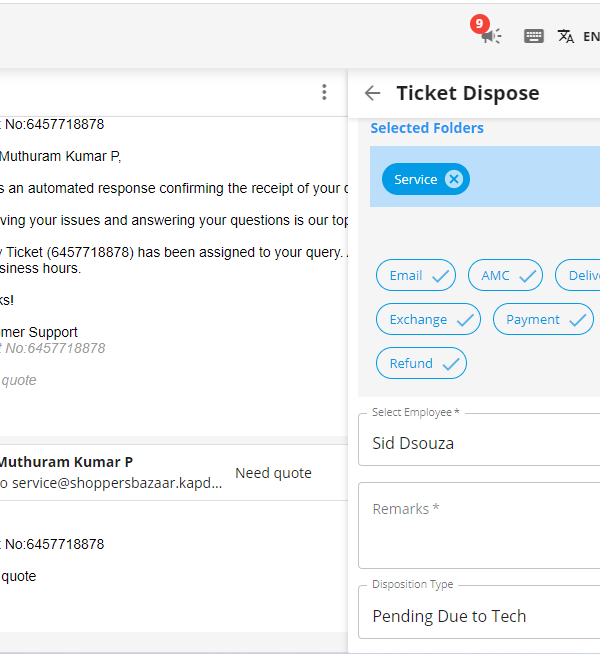Open the announcements megaphone notifications

click(x=491, y=36)
